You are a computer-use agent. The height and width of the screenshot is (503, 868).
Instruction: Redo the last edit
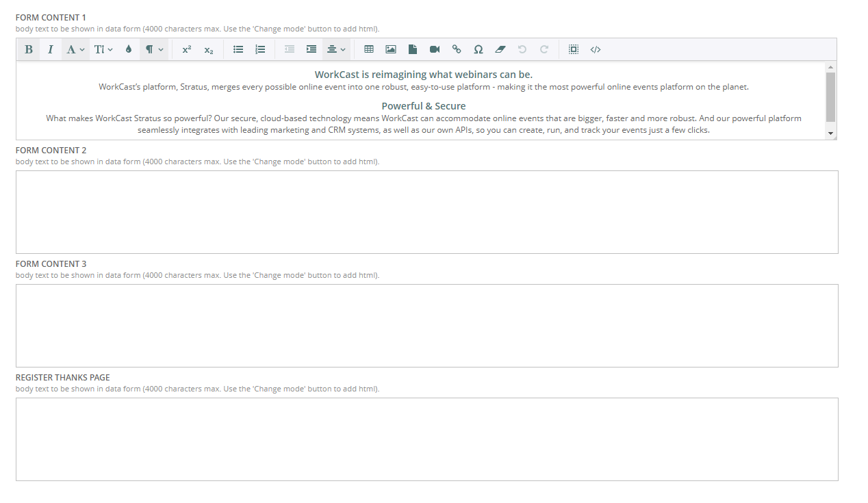[544, 49]
